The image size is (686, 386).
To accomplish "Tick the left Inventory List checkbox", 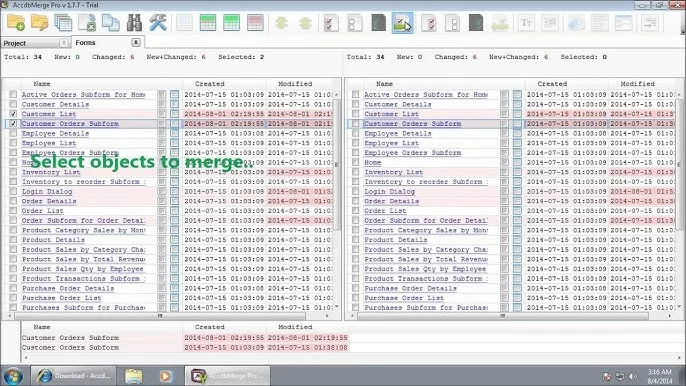I will coord(13,172).
